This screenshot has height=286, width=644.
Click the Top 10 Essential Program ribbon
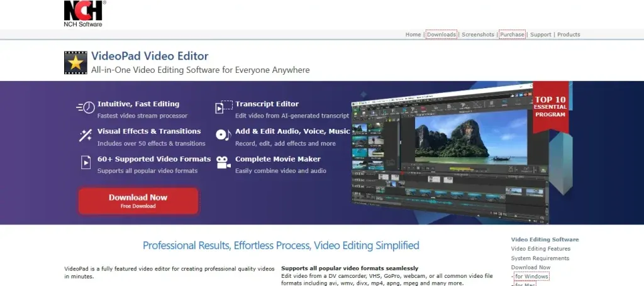pyautogui.click(x=550, y=107)
